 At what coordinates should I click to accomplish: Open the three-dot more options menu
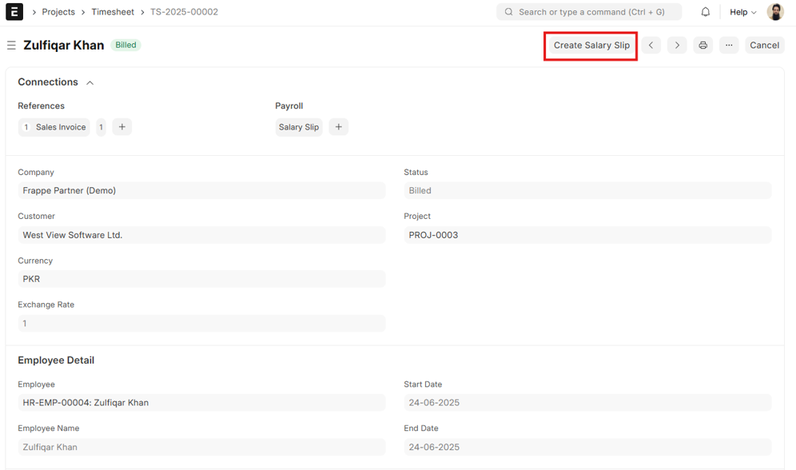tap(728, 45)
